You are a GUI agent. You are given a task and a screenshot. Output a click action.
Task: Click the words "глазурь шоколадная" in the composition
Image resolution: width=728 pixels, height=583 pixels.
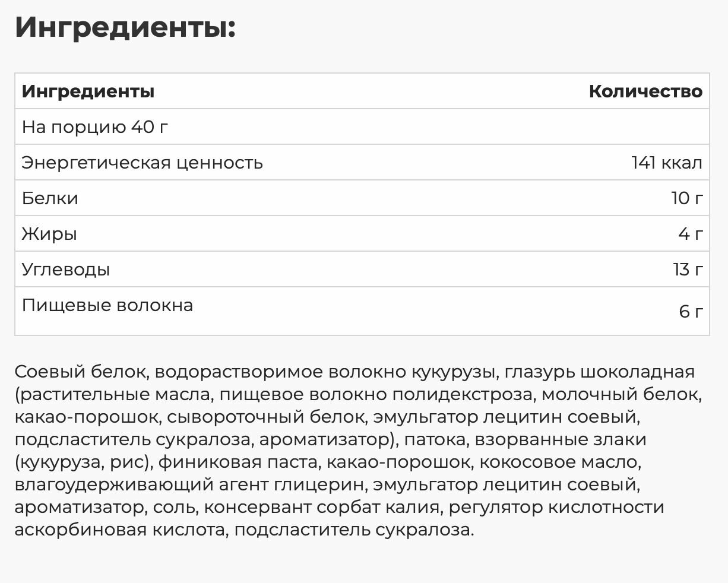pyautogui.click(x=598, y=372)
